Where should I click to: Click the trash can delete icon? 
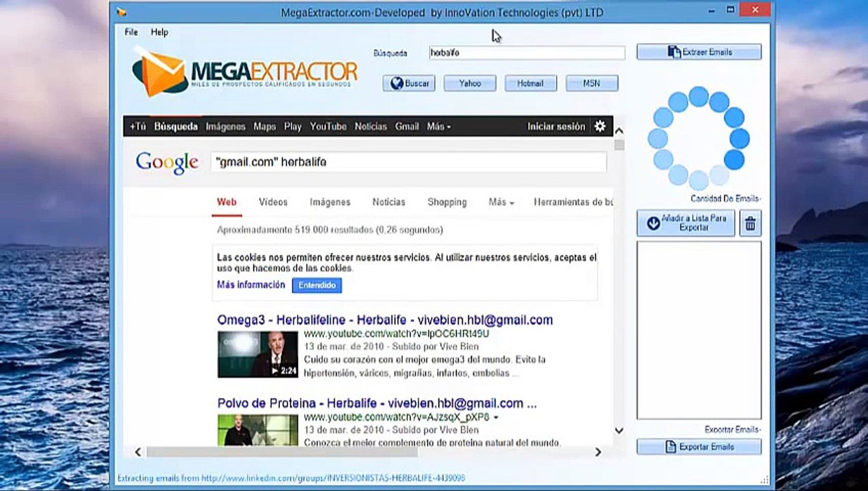[x=750, y=223]
